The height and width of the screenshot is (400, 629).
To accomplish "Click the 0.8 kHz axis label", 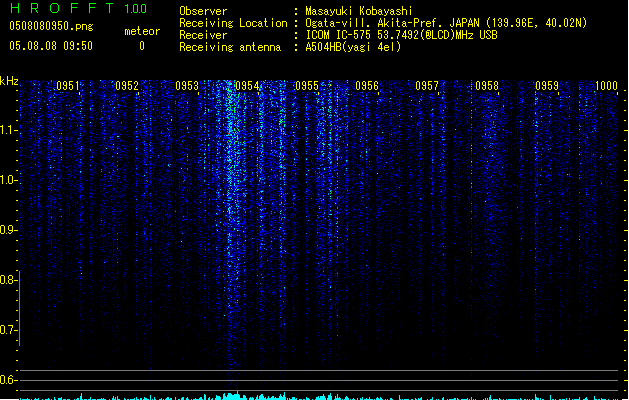I will coord(8,280).
